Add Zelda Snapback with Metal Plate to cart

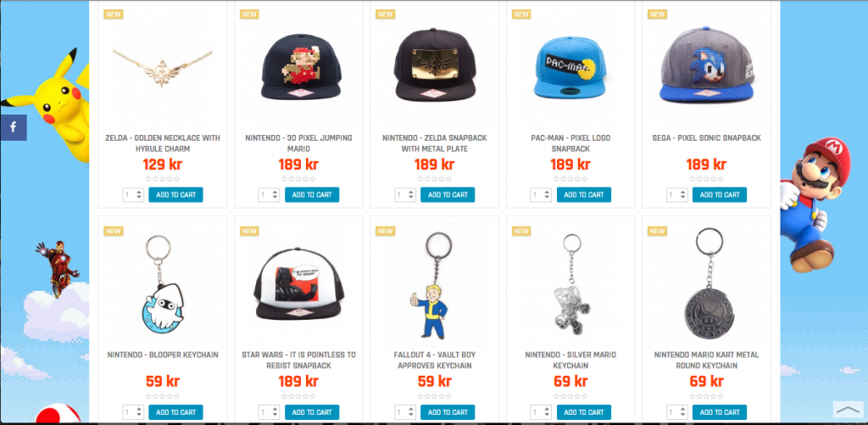[x=448, y=194]
